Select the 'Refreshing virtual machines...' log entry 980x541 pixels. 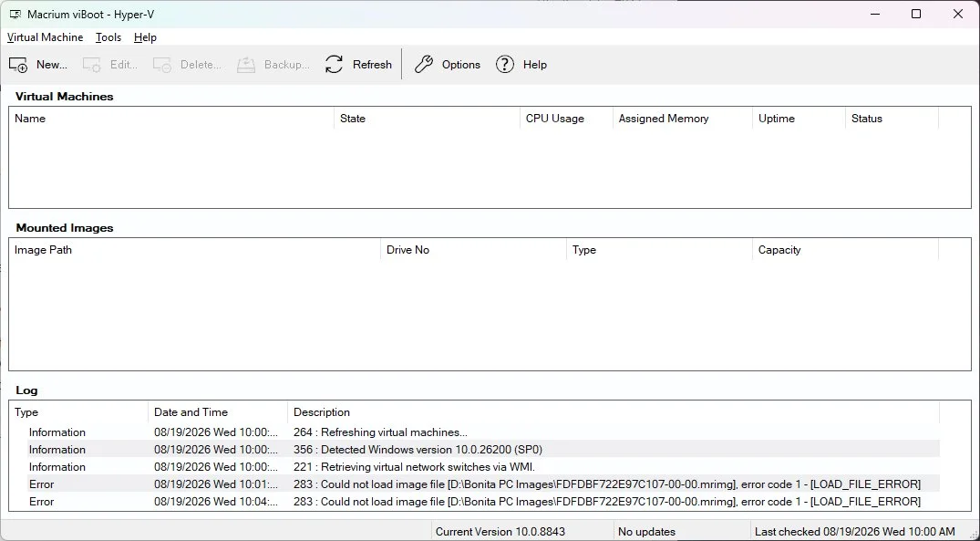pos(483,432)
